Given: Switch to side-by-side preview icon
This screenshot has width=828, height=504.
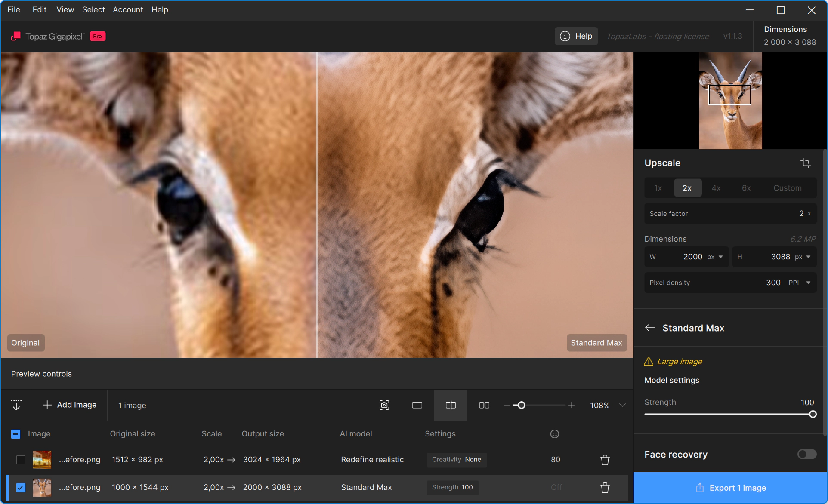Looking at the screenshot, I should click(484, 405).
